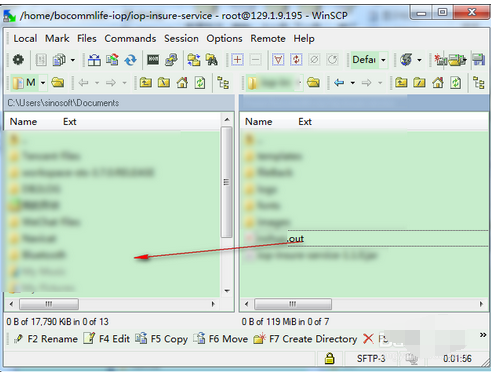Expand the arrow next to the transfer settings globe
The height and width of the screenshot is (372, 491).
(x=419, y=60)
